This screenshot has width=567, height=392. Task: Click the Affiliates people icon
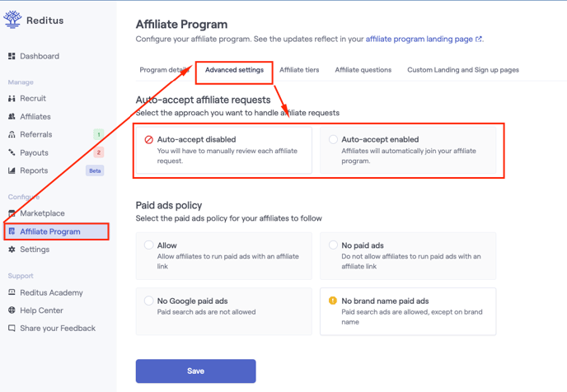click(x=12, y=116)
